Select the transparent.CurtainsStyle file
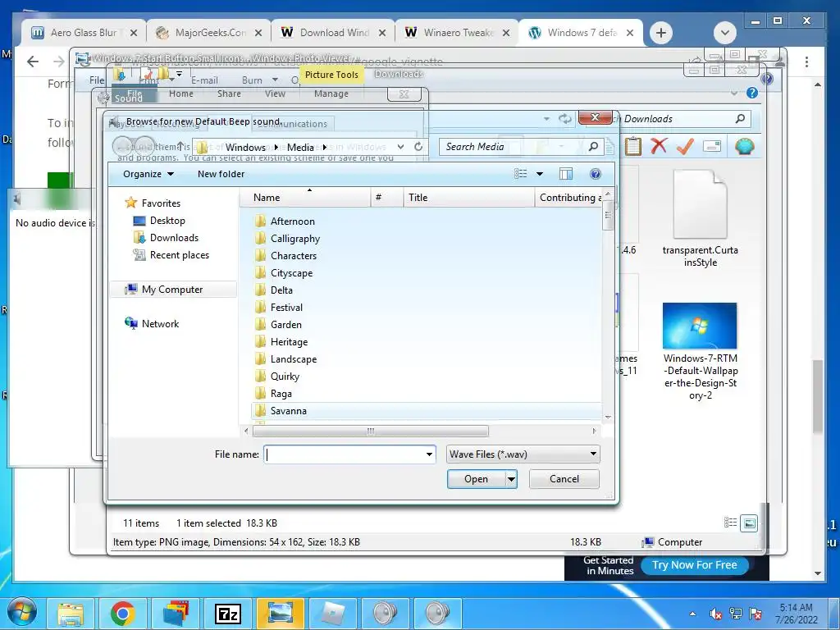This screenshot has height=630, width=840. (x=701, y=218)
